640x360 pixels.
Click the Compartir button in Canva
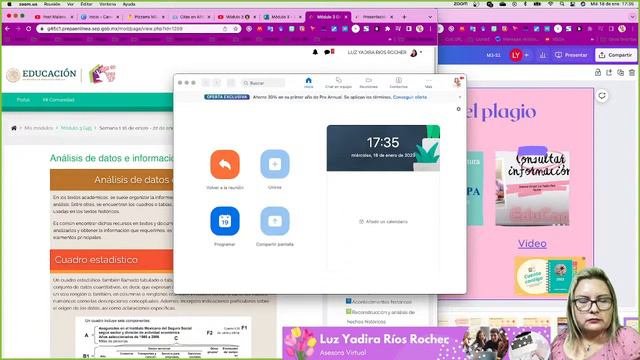coord(616,55)
